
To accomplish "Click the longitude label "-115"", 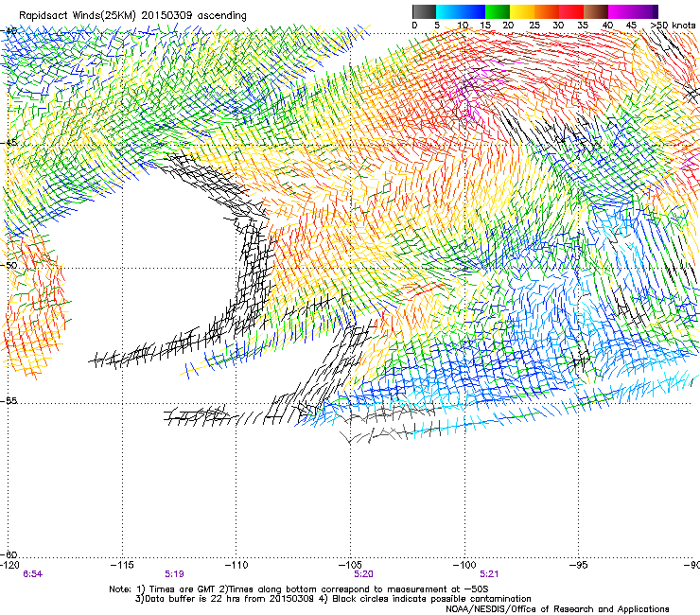I will [122, 565].
